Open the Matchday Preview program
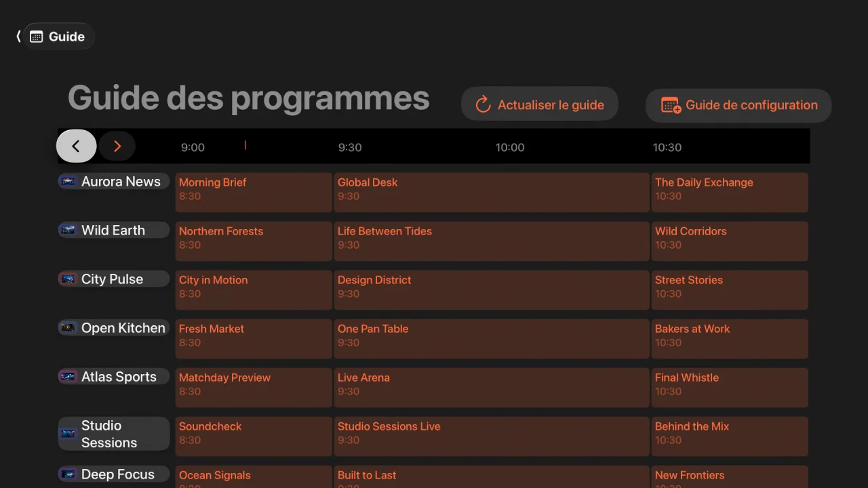 tap(254, 388)
